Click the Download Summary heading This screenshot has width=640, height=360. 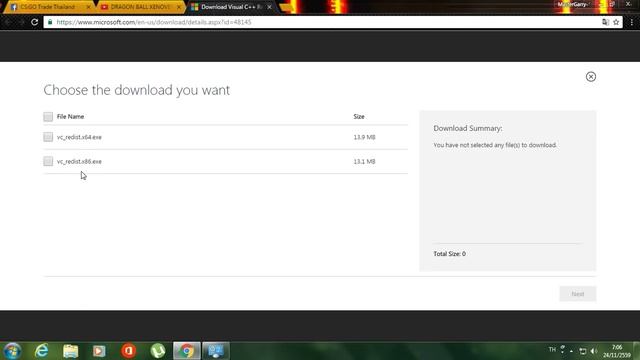click(x=468, y=128)
